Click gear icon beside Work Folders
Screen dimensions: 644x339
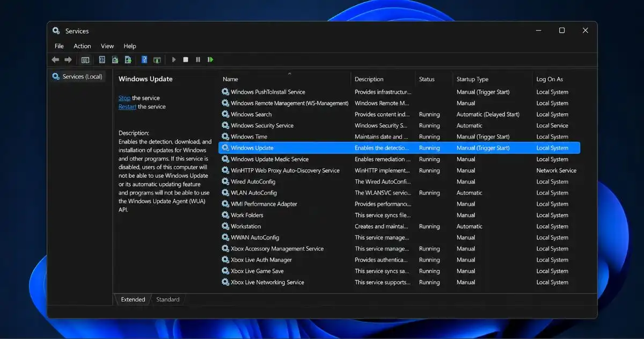[x=225, y=215]
